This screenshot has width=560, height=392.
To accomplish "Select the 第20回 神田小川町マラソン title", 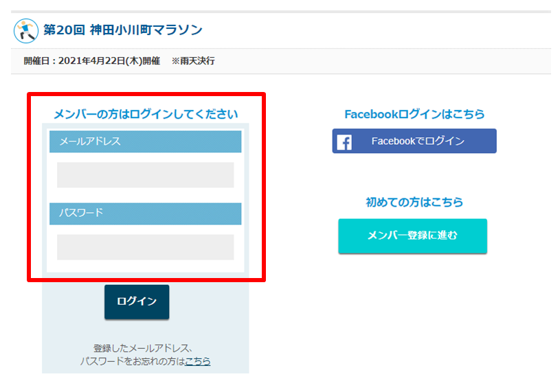I will click(123, 30).
